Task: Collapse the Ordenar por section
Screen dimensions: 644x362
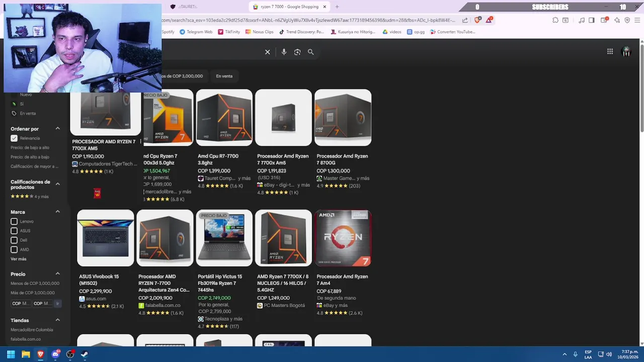Action: (x=57, y=129)
